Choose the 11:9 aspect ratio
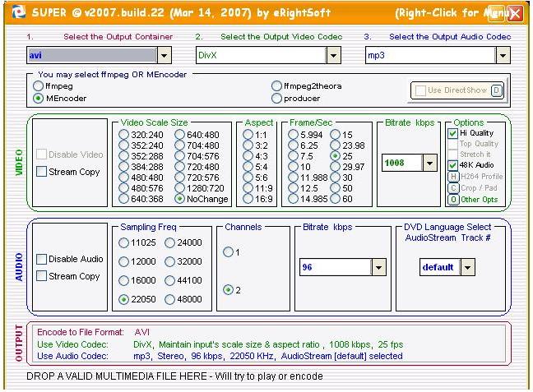533x392 pixels. tap(248, 188)
